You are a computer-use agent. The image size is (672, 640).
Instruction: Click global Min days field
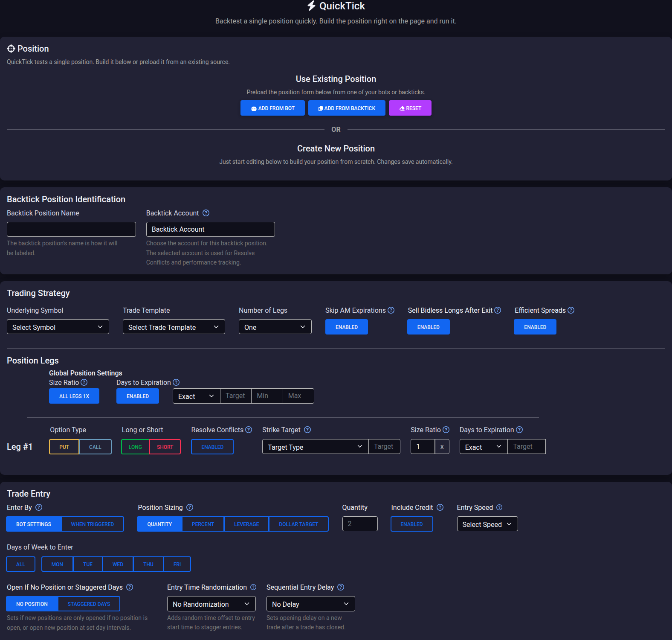pos(267,396)
